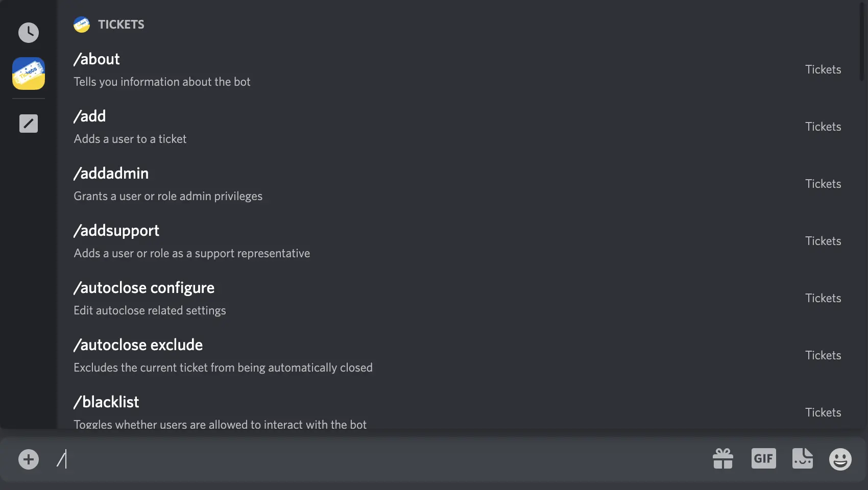The width and height of the screenshot is (868, 490).
Task: Click the Tickets label next to /about
Action: (823, 69)
